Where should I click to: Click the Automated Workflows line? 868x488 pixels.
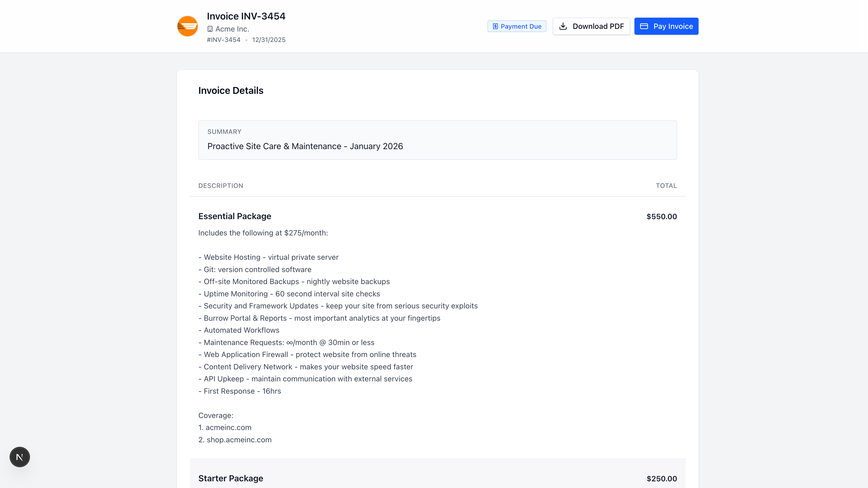[239, 330]
